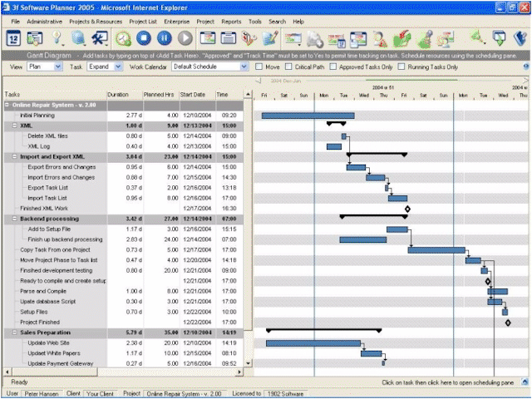Pause time tracking with the blue pause button
The width and height of the screenshot is (532, 399).
[165, 38]
